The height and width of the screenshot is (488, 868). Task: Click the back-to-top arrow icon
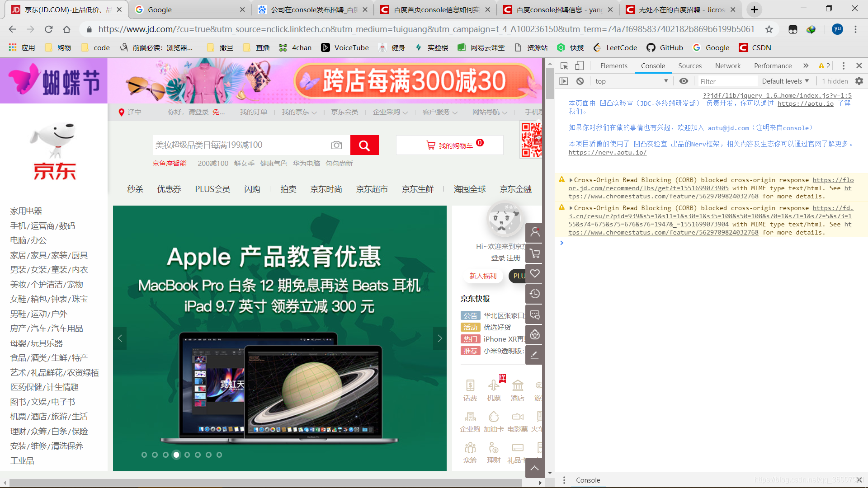[x=535, y=468]
